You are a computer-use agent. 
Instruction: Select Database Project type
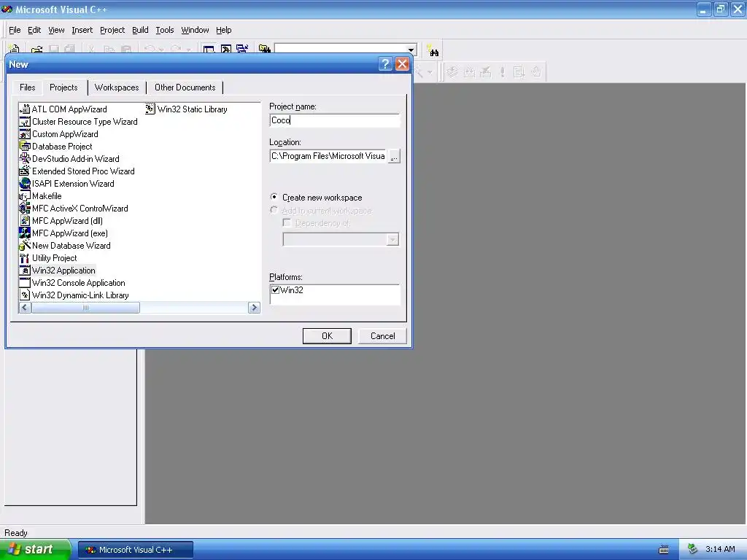point(55,146)
